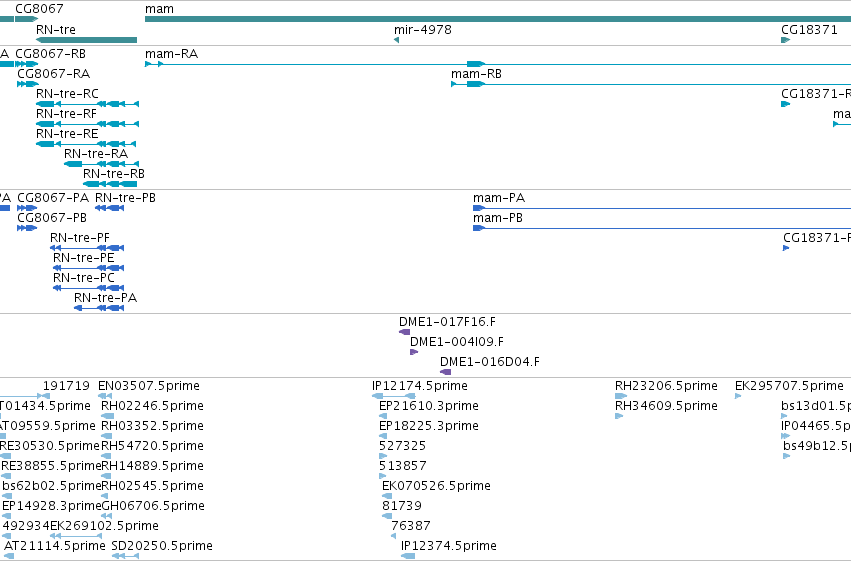The height and width of the screenshot is (561, 851).
Task: Select EST bs62b02.5prime
Action: [x=52, y=487]
